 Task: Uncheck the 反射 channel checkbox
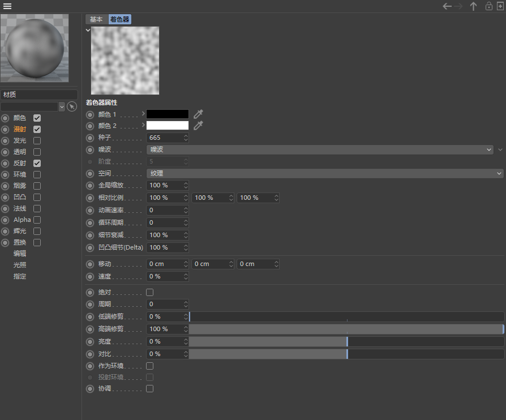37,164
